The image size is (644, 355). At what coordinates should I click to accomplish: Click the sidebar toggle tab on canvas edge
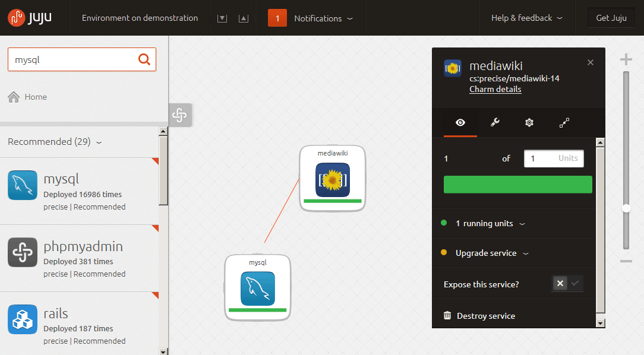coord(180,115)
